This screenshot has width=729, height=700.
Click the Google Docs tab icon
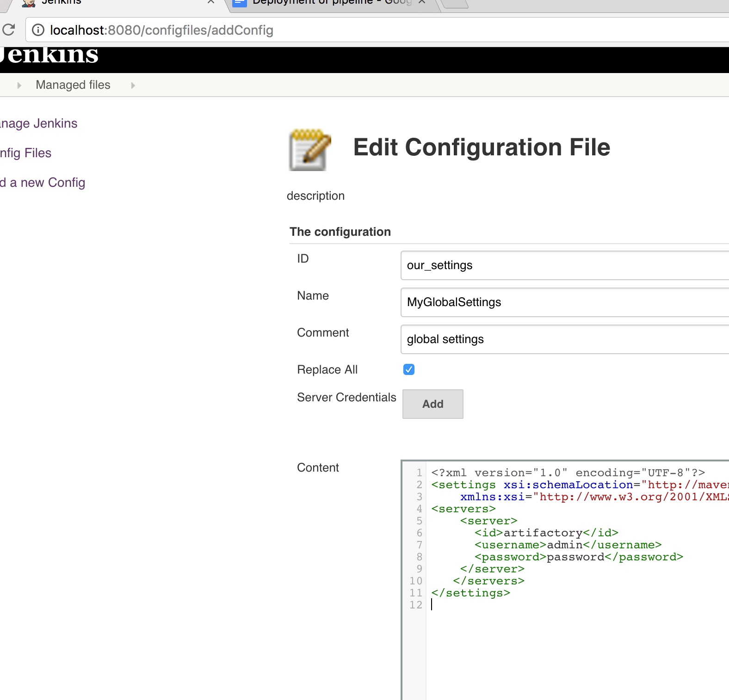coord(239,2)
